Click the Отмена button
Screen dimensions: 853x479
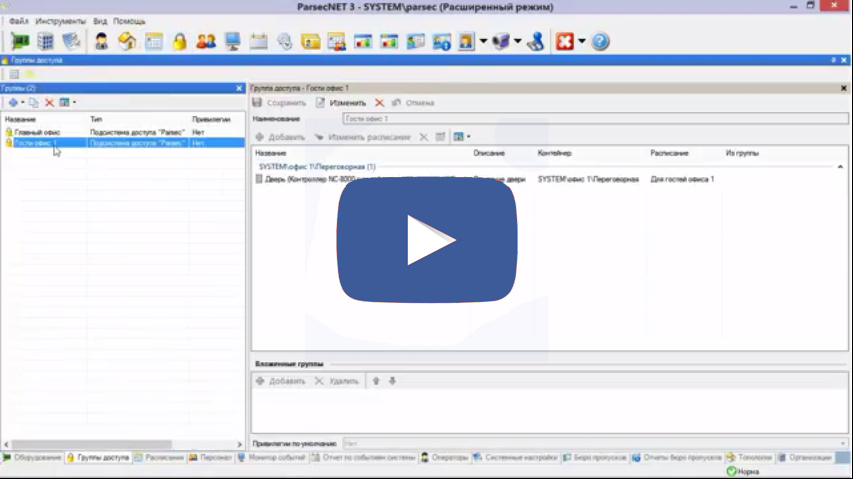pos(413,103)
